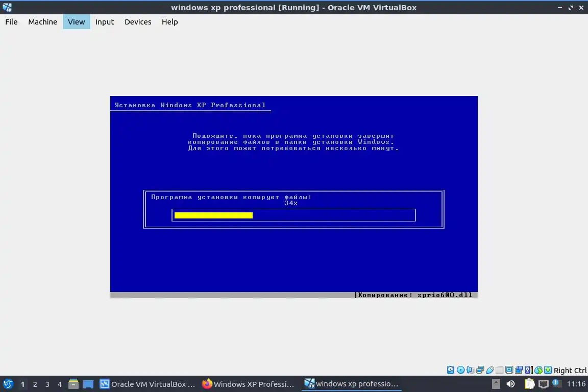Click the optical disc activity icon

point(460,370)
